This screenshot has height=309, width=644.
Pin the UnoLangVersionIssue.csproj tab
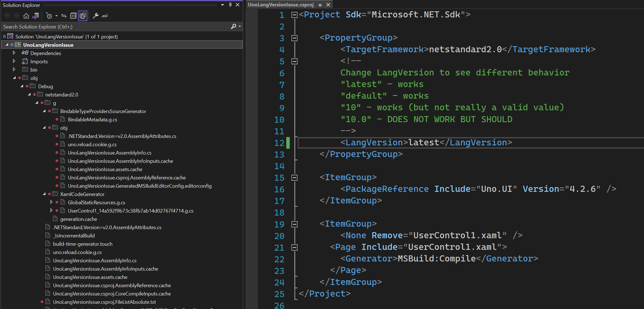(320, 5)
